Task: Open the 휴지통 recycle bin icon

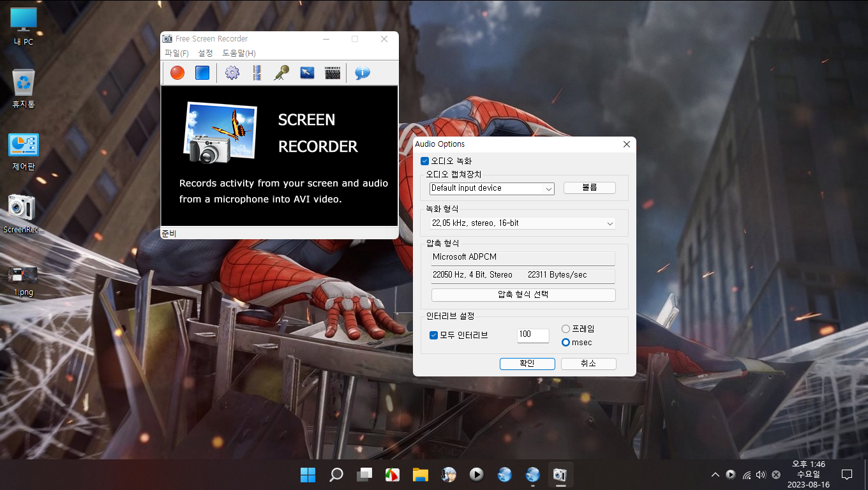Action: pos(24,89)
